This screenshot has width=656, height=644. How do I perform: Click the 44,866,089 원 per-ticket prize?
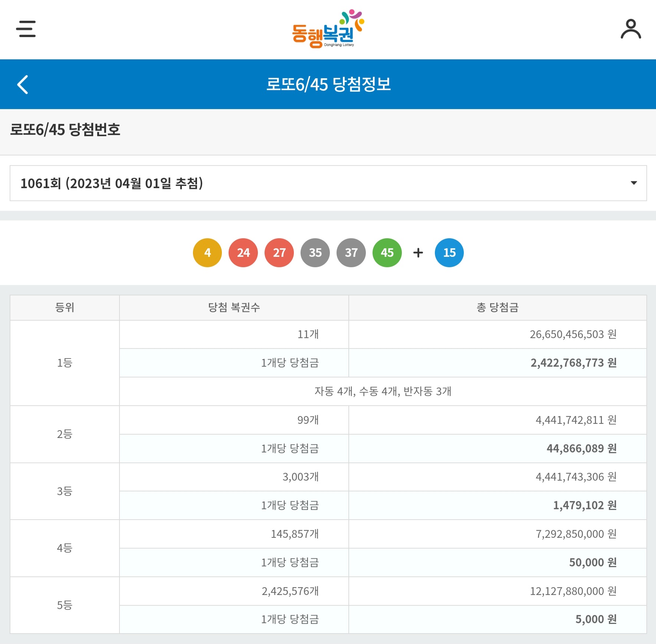coord(498,449)
